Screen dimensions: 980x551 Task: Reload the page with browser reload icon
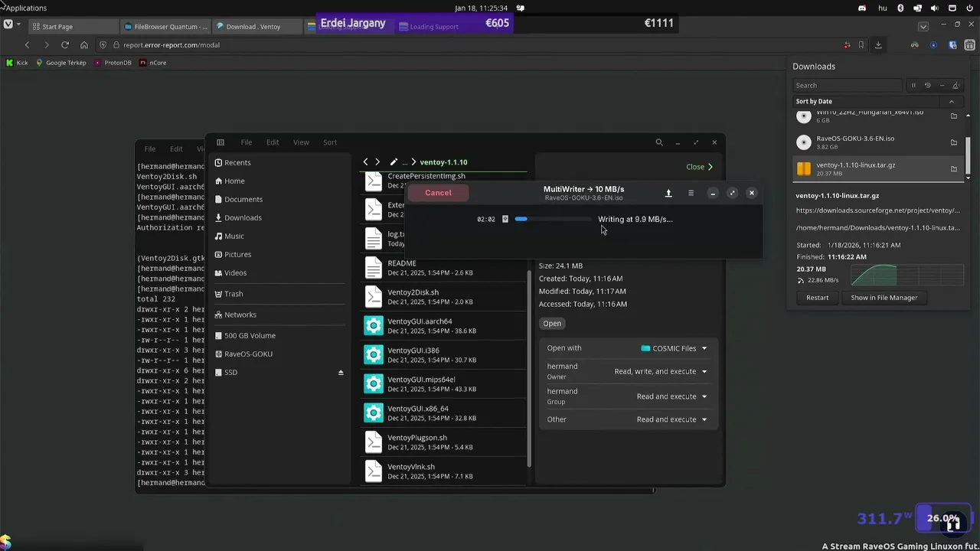pyautogui.click(x=65, y=45)
